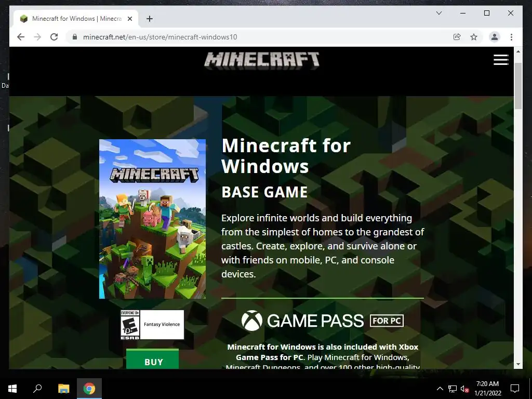The height and width of the screenshot is (399, 532).
Task: Open the tab search chevron
Action: pos(438,13)
